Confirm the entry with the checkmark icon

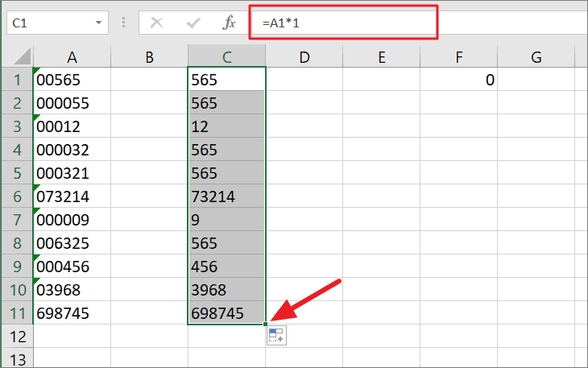pyautogui.click(x=193, y=23)
